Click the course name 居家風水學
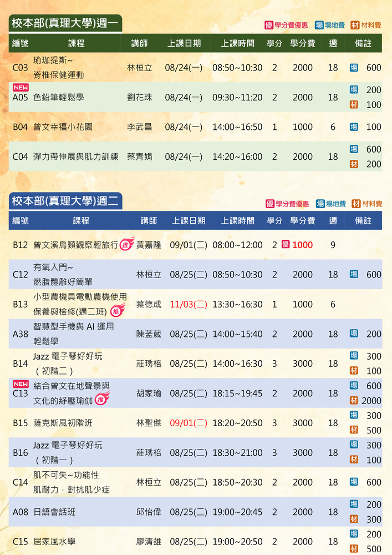The width and height of the screenshot is (392, 555). click(54, 542)
